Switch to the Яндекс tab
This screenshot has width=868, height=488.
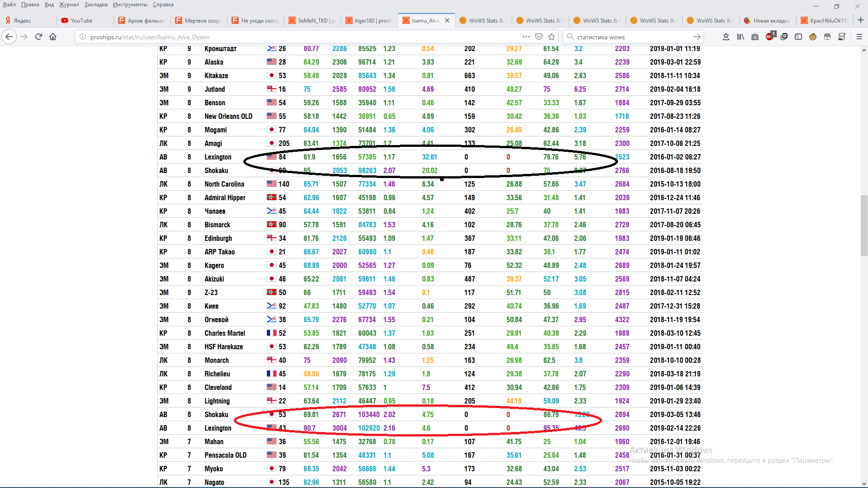pos(28,20)
